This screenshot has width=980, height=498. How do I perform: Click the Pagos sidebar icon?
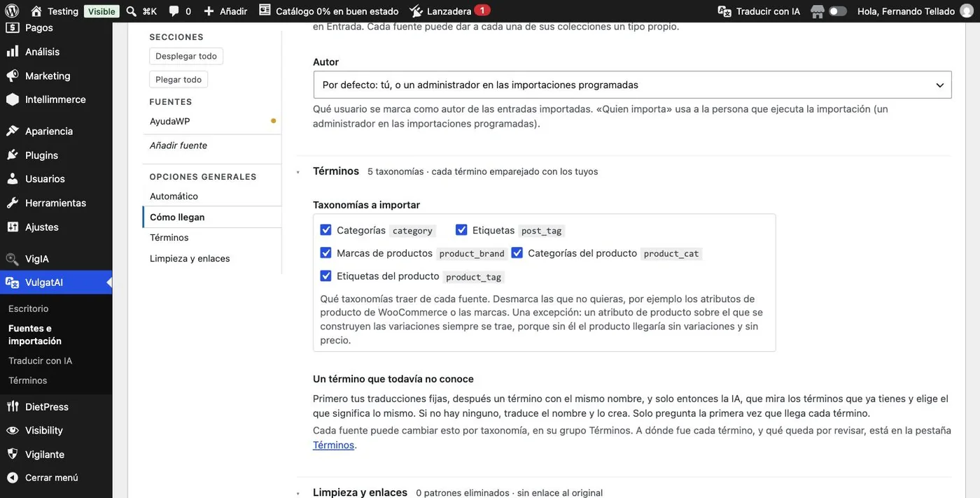pos(12,27)
